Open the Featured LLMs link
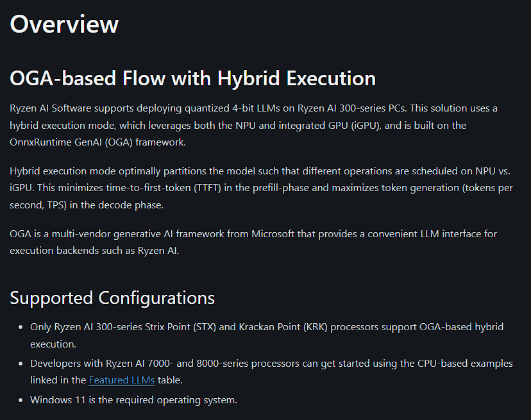The height and width of the screenshot is (420, 531). (x=121, y=380)
